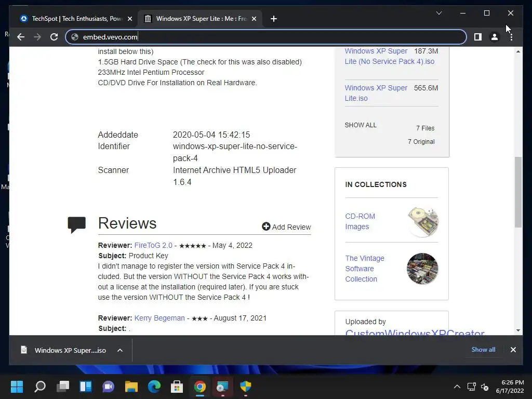Go back with the browser back arrow
Viewport: 532px width, 399px height.
point(21,37)
